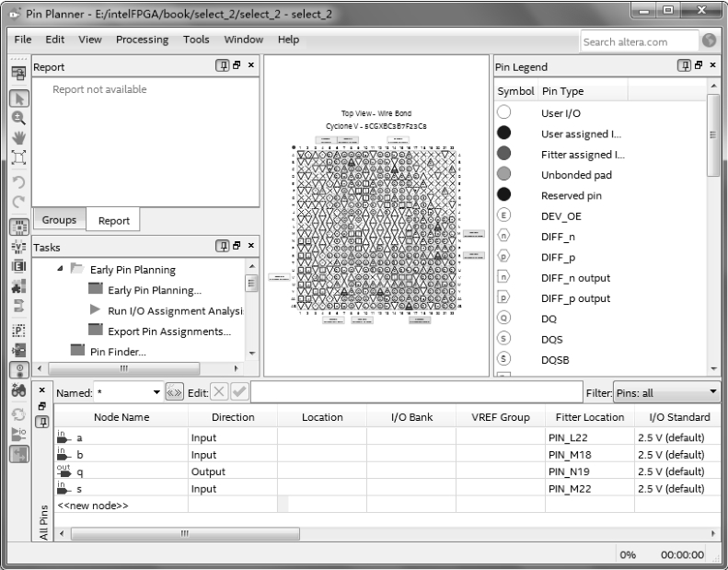Select Export Pin Assignments... task
Screen dimensions: 728x570
[169, 332]
